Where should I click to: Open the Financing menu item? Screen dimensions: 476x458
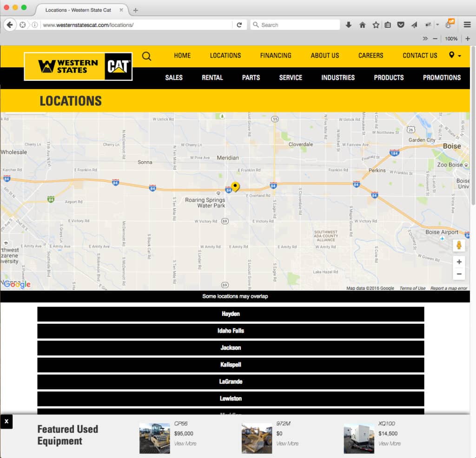276,55
